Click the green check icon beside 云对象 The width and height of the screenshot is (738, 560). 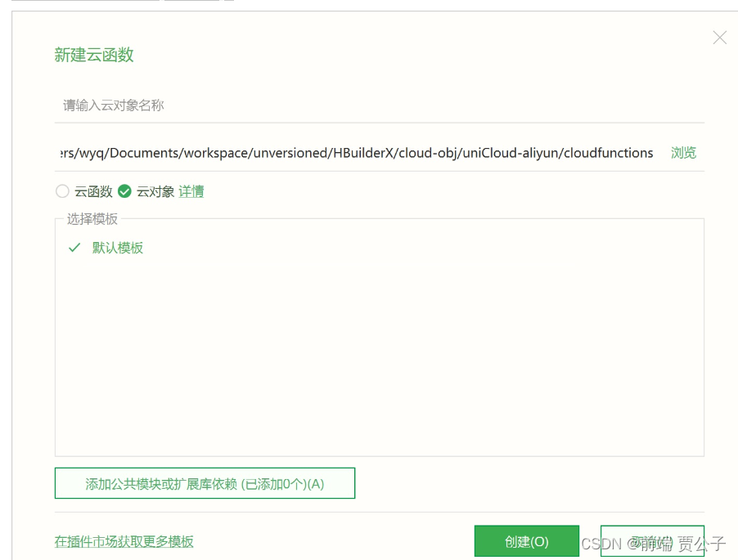click(124, 191)
